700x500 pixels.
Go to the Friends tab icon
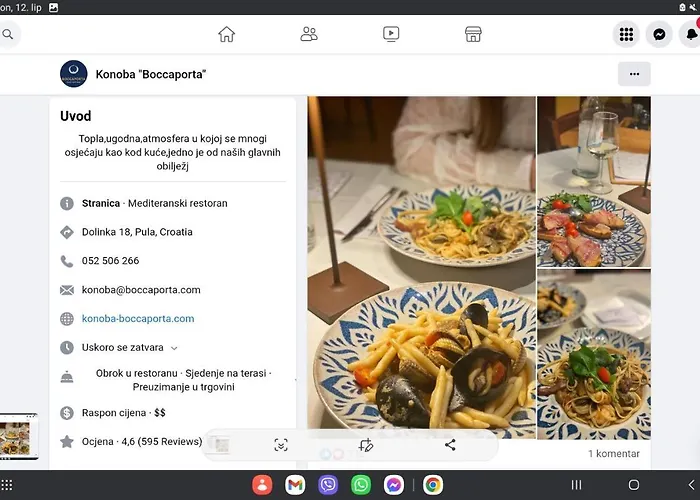(x=309, y=34)
